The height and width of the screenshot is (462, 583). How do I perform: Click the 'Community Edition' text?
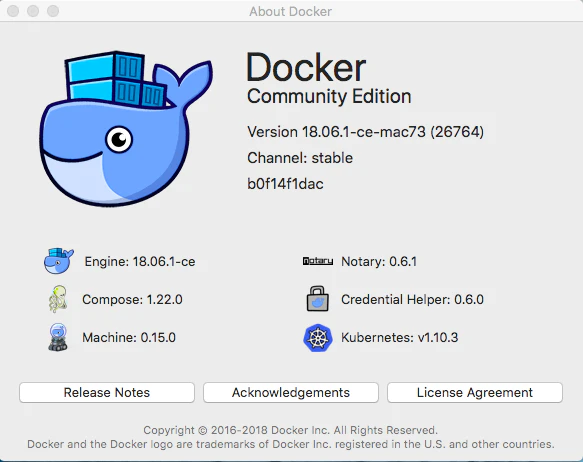pos(329,96)
